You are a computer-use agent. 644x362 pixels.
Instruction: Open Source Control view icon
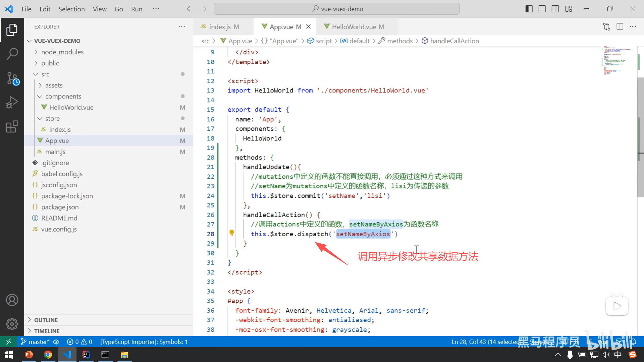click(x=13, y=79)
